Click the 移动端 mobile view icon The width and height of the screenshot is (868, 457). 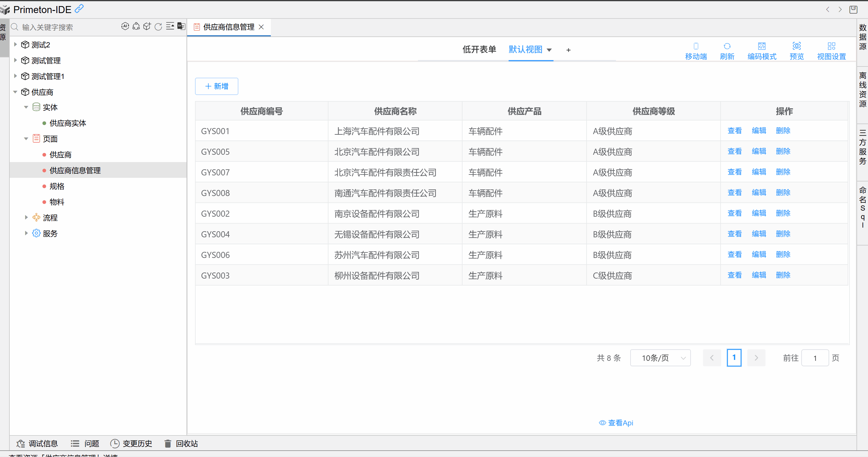coord(696,46)
